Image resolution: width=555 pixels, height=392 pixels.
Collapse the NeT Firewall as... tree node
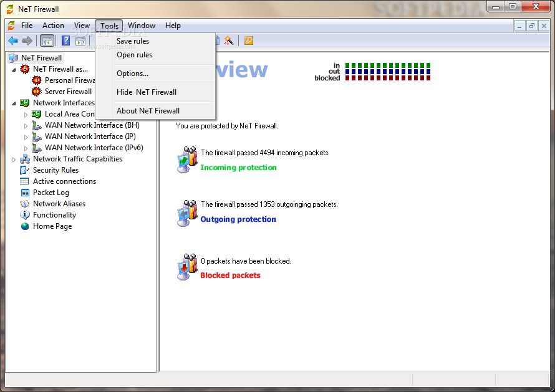(14, 70)
